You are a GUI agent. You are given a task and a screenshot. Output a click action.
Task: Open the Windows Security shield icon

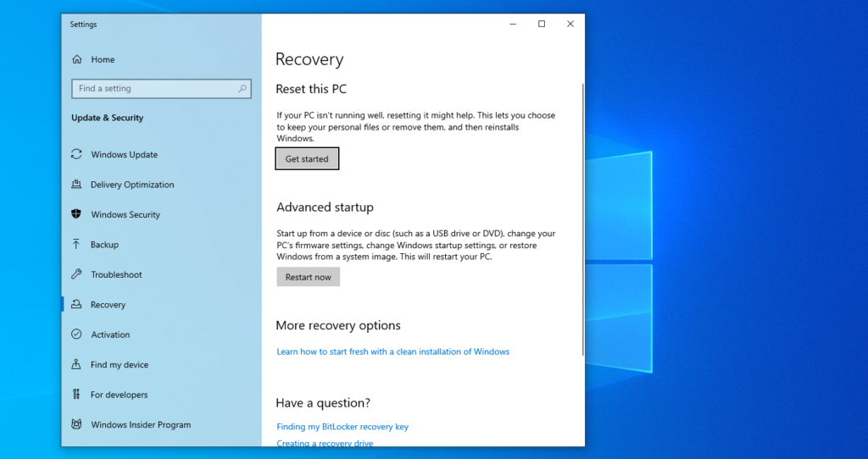77,215
